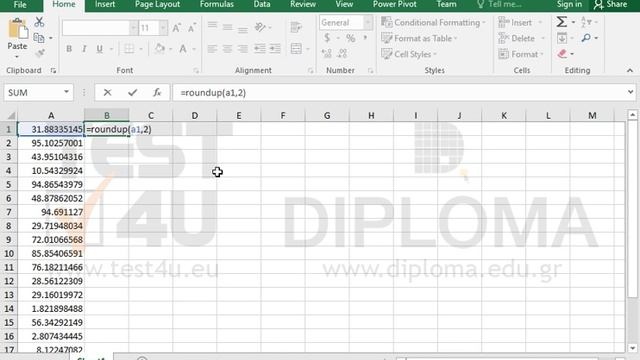Click the Percent Style icon
Screen dimensions: 640x360
point(350,38)
